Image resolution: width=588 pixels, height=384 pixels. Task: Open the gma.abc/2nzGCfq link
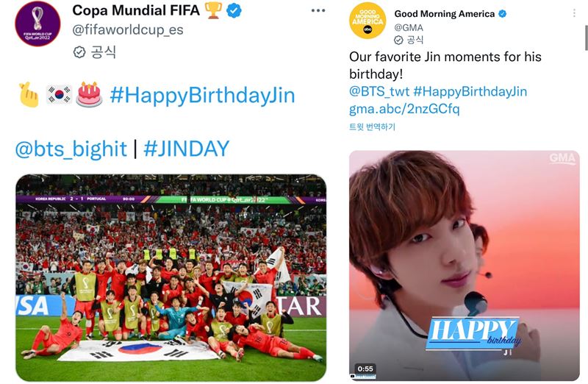click(404, 109)
